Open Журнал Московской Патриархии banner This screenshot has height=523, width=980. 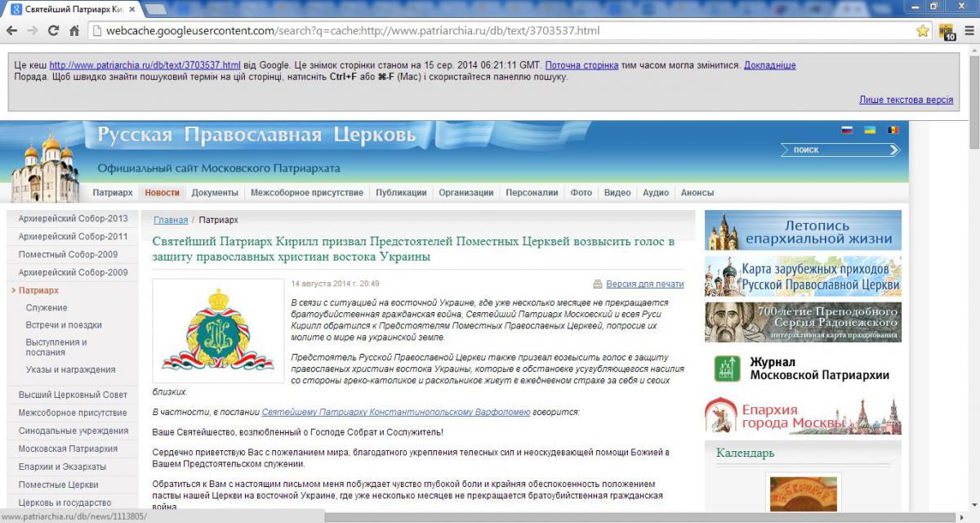coord(803,369)
